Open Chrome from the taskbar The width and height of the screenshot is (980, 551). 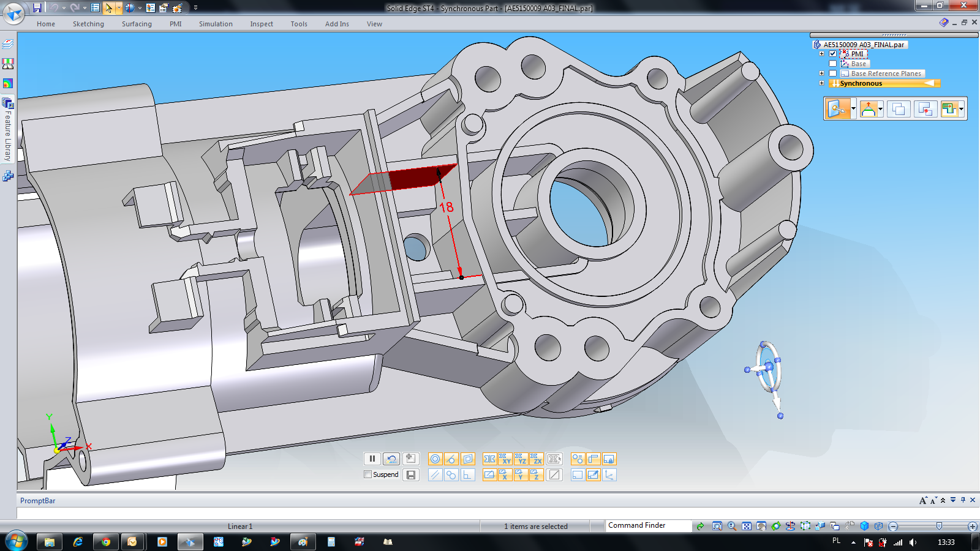pyautogui.click(x=106, y=542)
